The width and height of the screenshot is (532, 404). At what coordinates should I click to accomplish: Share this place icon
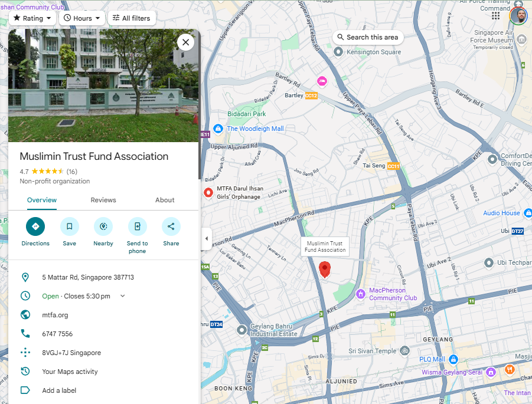point(171,226)
